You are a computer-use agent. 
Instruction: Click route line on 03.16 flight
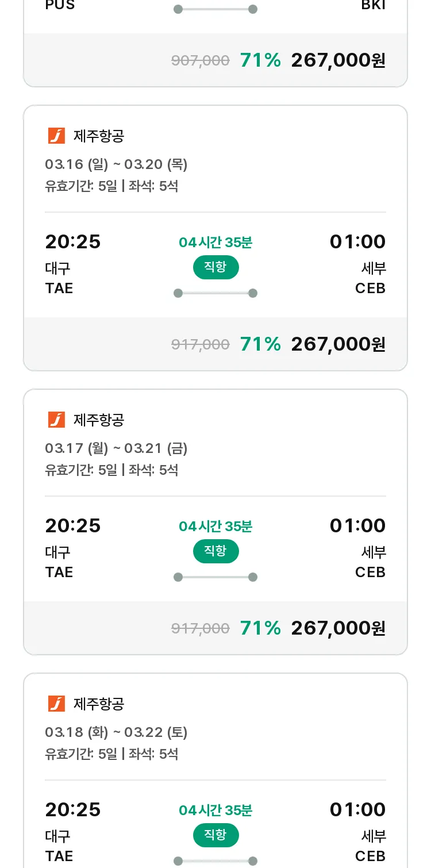[x=215, y=293]
